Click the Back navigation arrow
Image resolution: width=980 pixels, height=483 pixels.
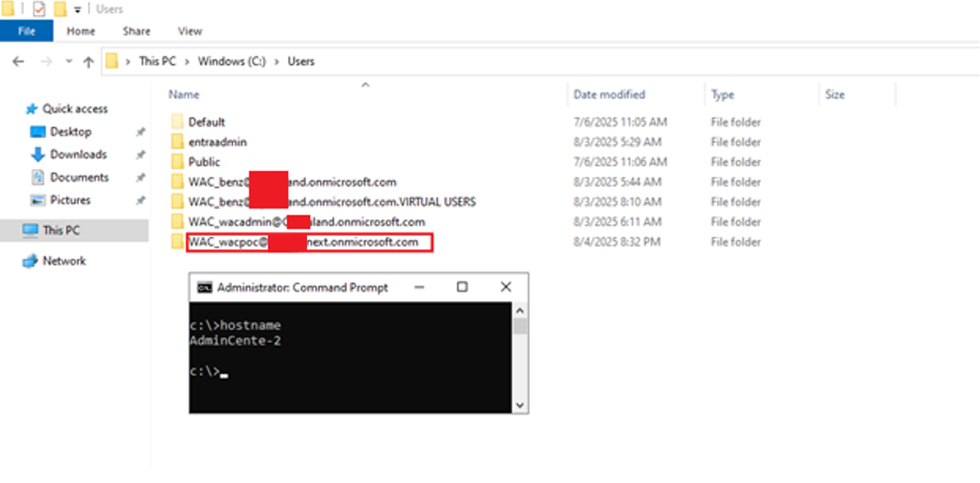[x=18, y=61]
